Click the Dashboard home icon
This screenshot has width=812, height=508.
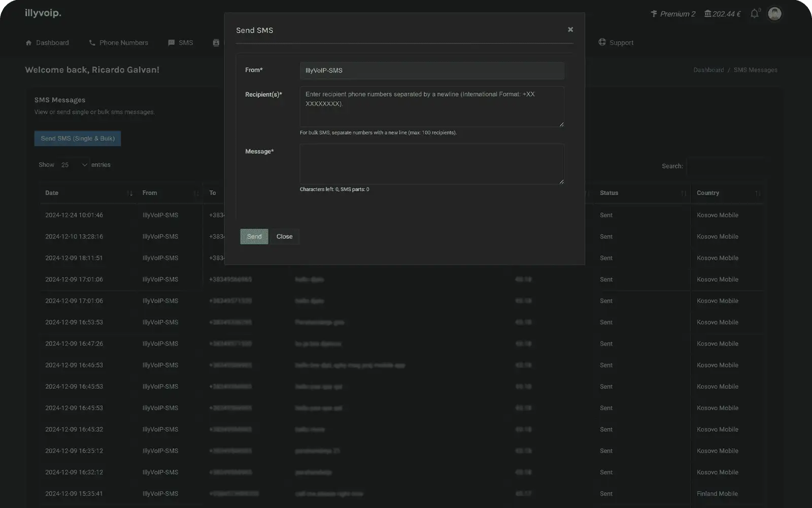click(x=28, y=43)
